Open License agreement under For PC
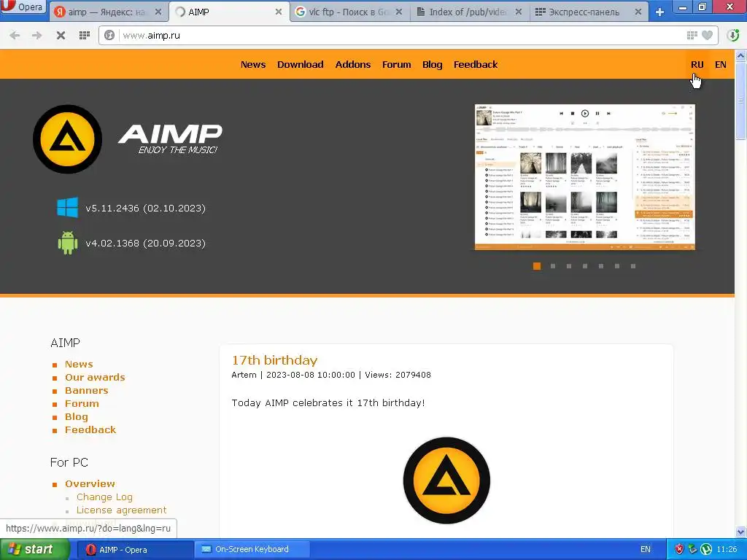Viewport: 747px width, 560px height. 122,510
